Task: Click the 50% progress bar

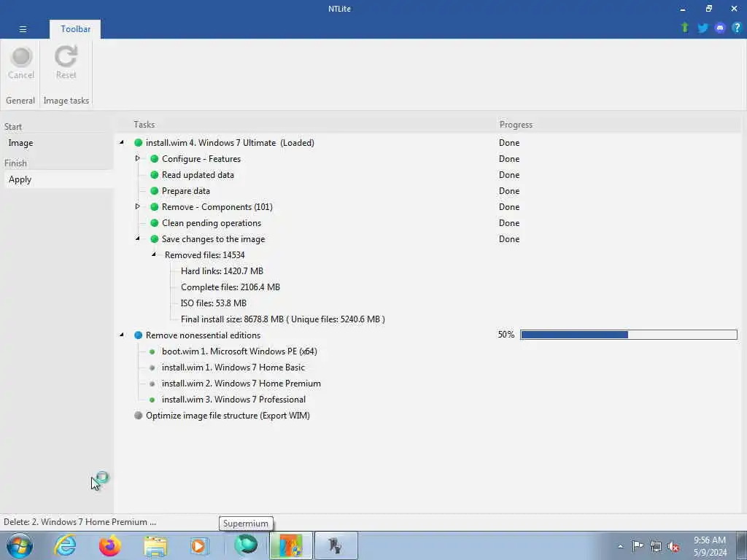Action: pyautogui.click(x=628, y=335)
